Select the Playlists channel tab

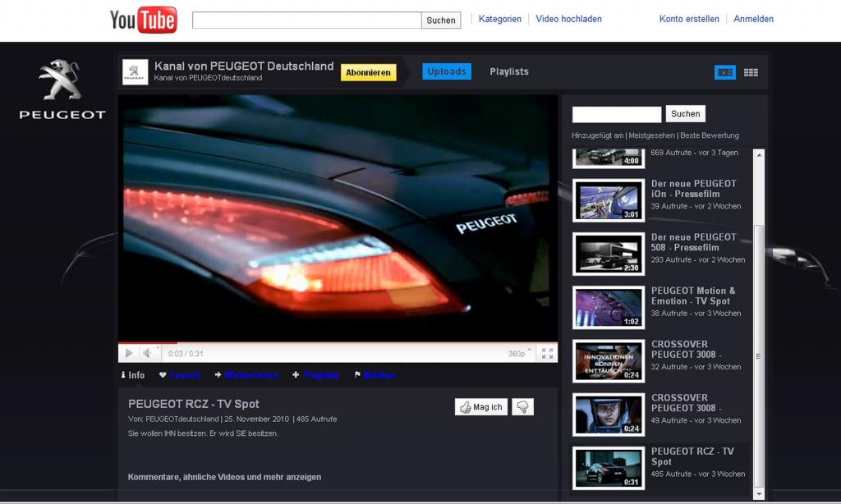509,71
